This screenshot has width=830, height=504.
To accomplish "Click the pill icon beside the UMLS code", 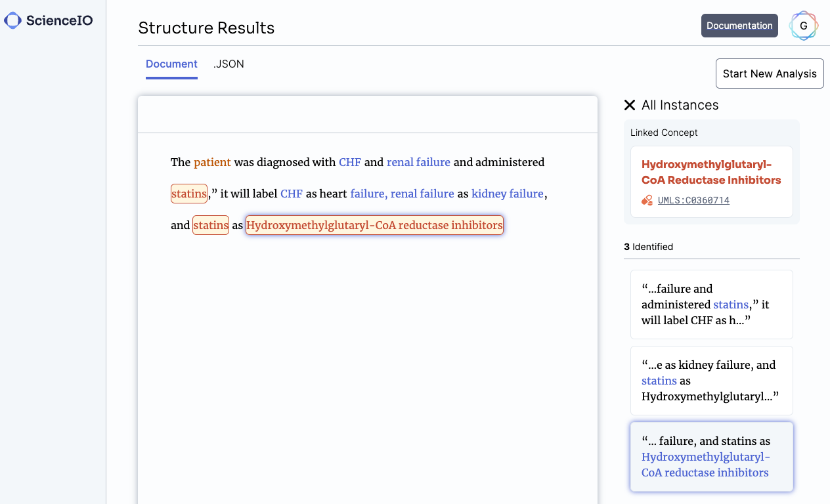I will pos(645,200).
